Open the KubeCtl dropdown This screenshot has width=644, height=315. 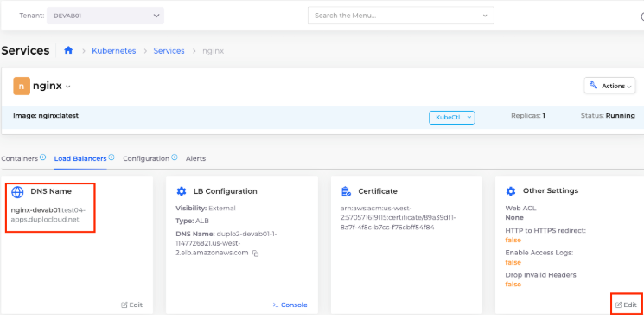452,117
